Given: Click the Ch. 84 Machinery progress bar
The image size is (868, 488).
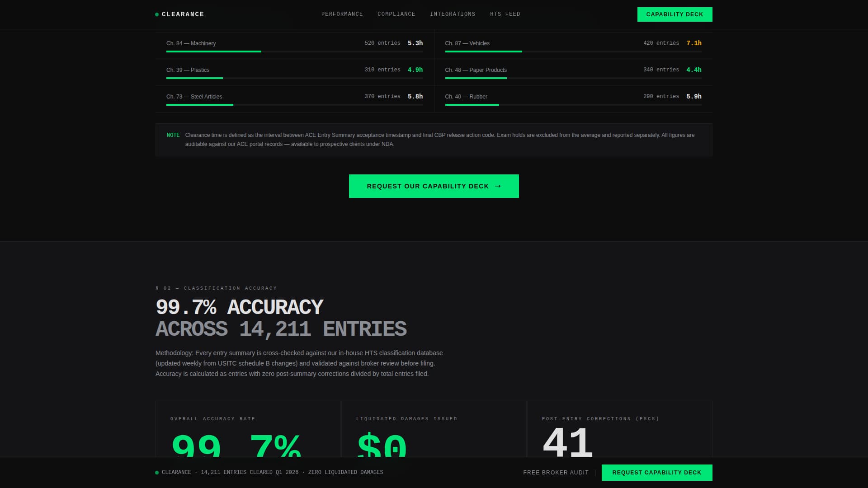Looking at the screenshot, I should click(295, 52).
